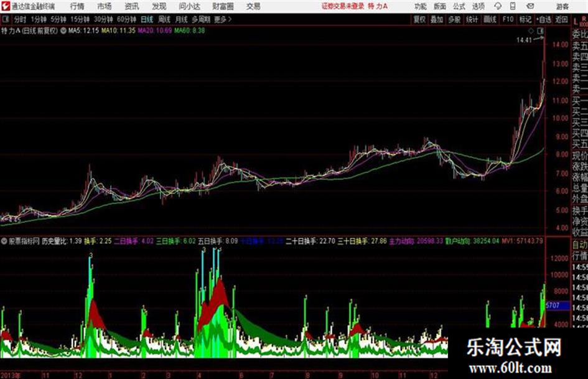Select the 日线 daily period tab
Screen dimensions: 588x379
pyautogui.click(x=147, y=19)
